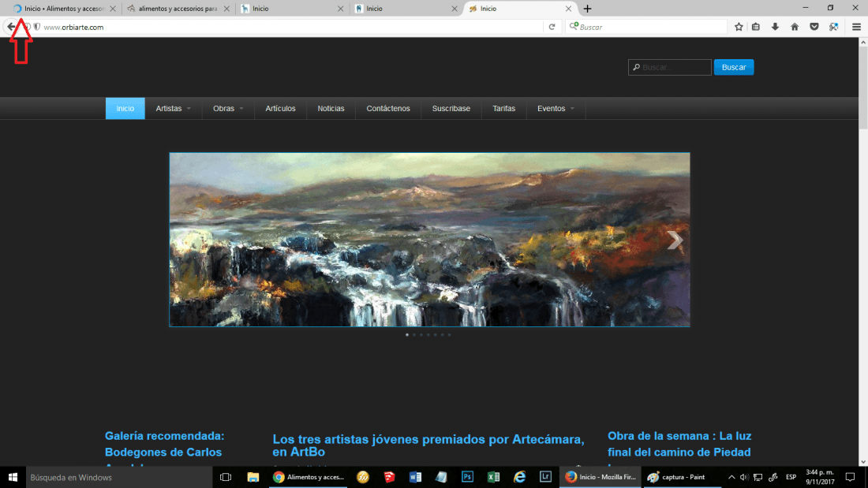
Task: Click the website Buscar... search input
Action: (x=669, y=67)
